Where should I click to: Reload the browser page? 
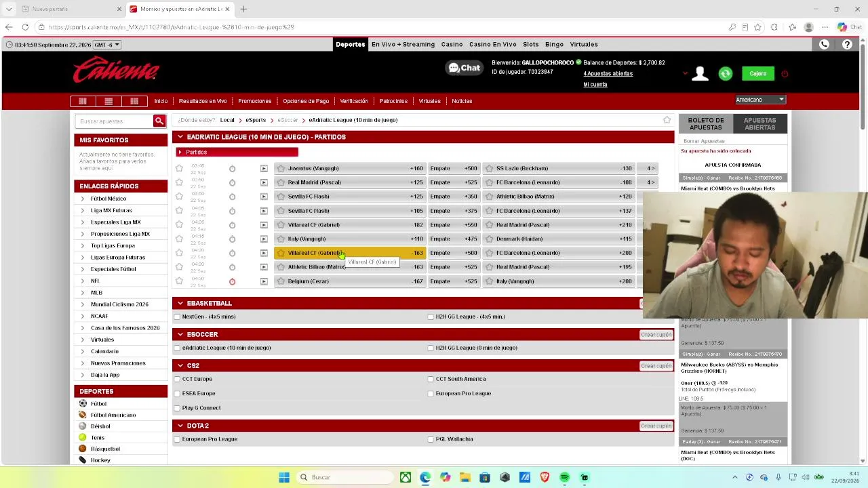[25, 27]
